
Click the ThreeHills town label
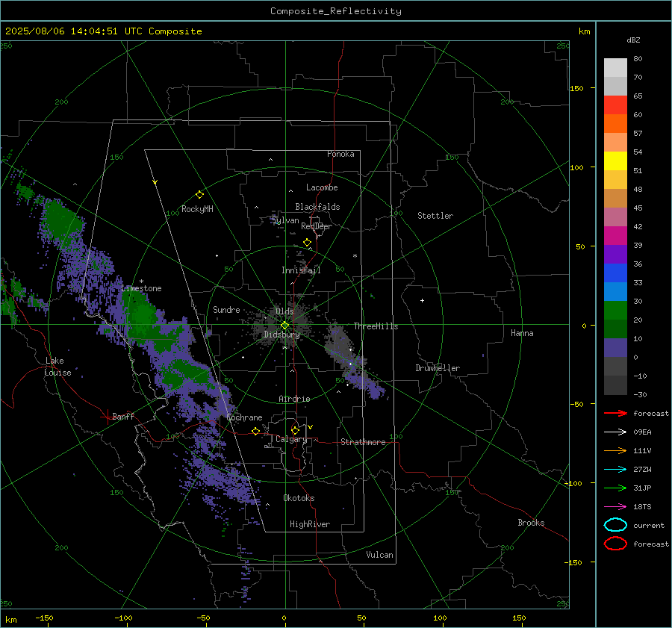(x=376, y=326)
